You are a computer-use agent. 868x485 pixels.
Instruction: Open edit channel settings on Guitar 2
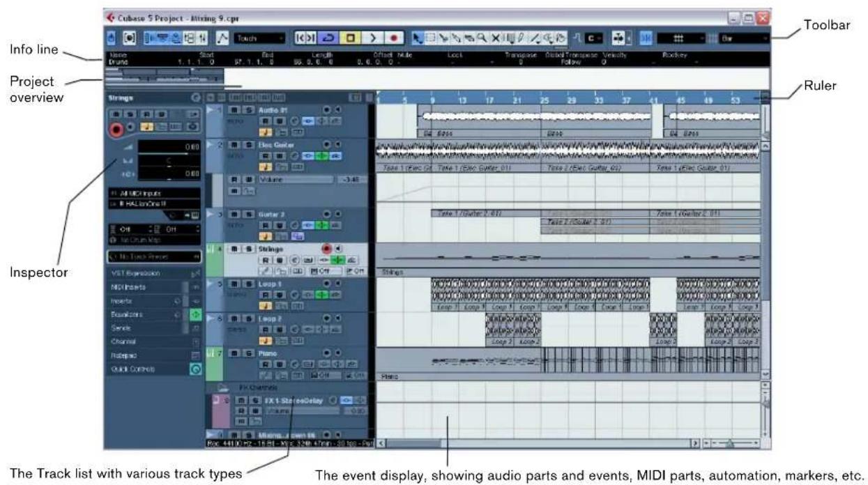pyautogui.click(x=294, y=224)
